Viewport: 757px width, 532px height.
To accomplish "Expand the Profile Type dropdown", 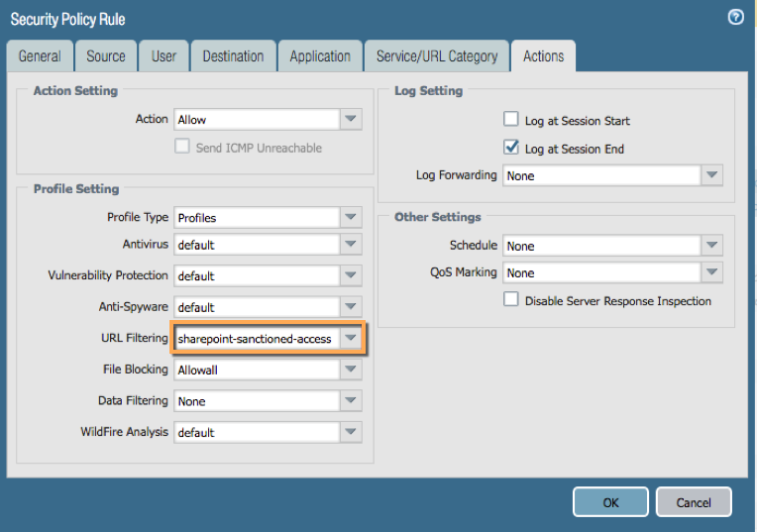I will point(350,217).
